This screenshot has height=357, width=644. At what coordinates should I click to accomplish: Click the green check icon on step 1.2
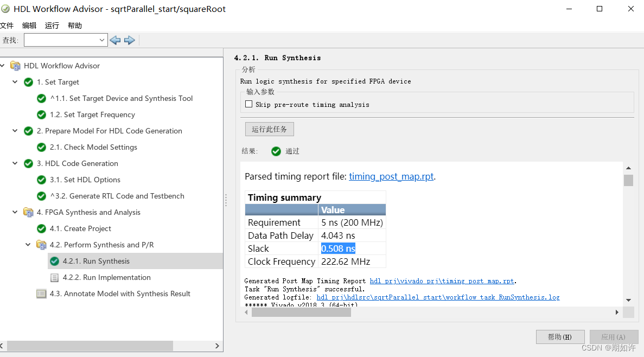point(41,114)
